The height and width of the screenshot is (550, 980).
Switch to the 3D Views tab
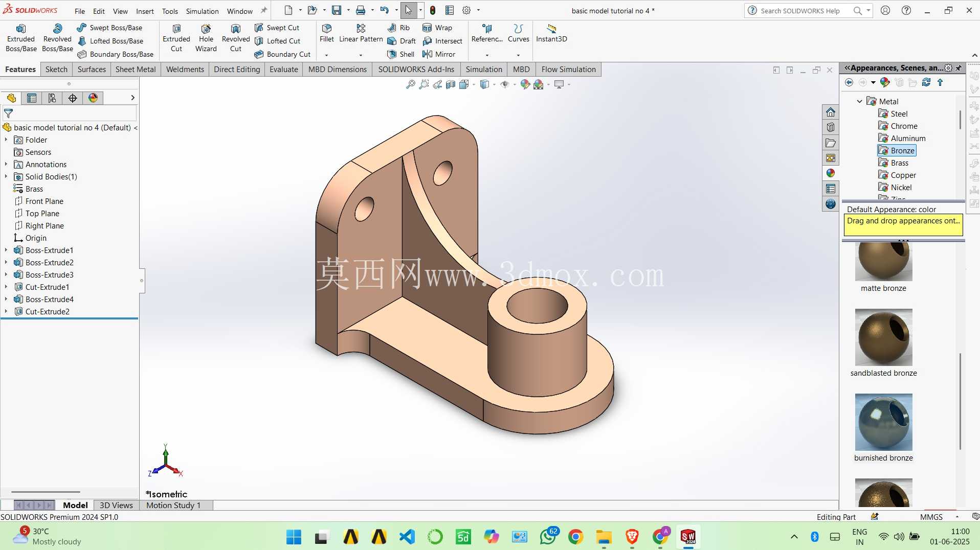pos(116,505)
